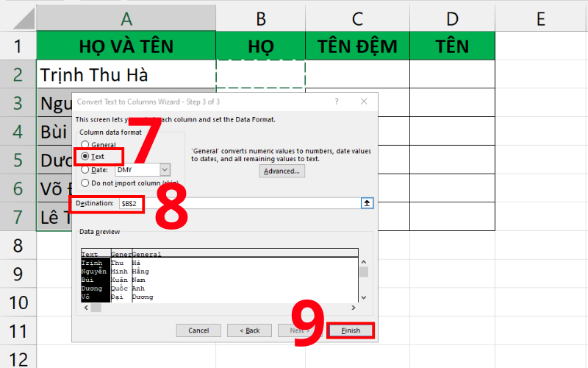588x368 pixels.
Task: Click the Destination input field
Action: (x=240, y=204)
